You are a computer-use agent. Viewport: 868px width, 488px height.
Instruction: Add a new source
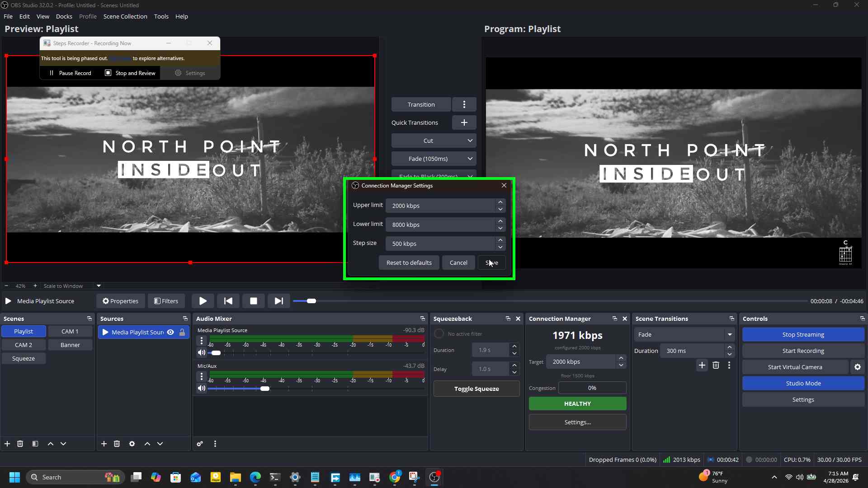[104, 444]
